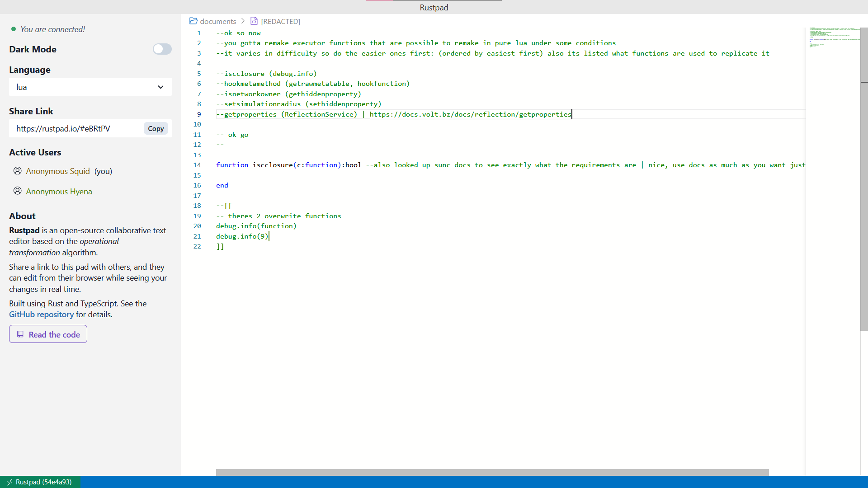This screenshot has width=868, height=488.
Task: Click the horizontal scrollbar at editor bottom
Action: coord(492,472)
